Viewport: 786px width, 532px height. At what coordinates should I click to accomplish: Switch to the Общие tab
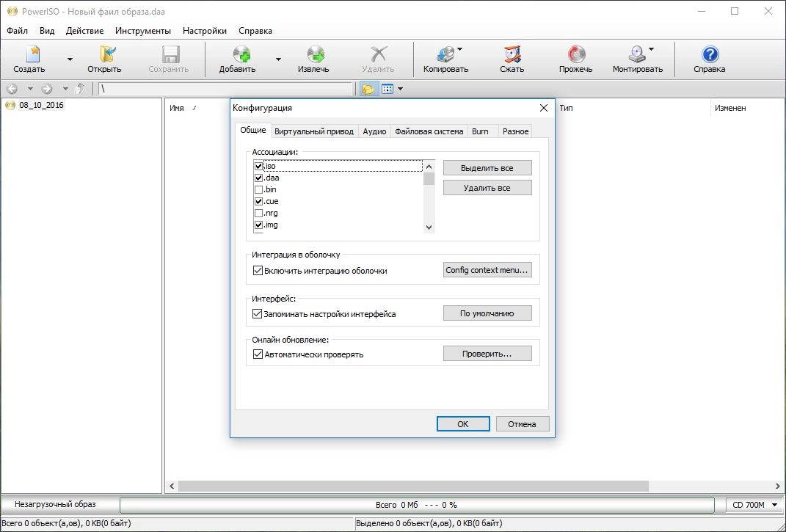coord(253,130)
